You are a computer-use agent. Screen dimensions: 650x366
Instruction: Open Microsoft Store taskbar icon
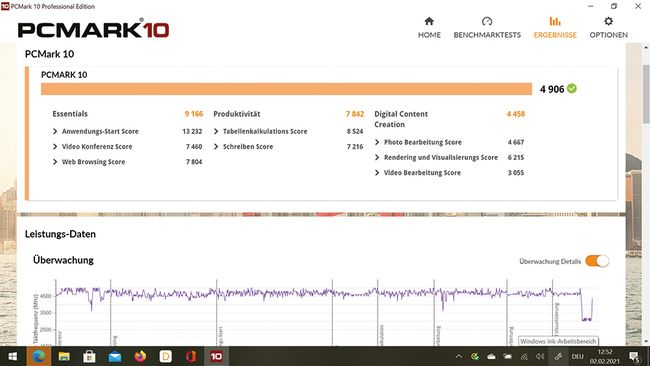pyautogui.click(x=90, y=356)
